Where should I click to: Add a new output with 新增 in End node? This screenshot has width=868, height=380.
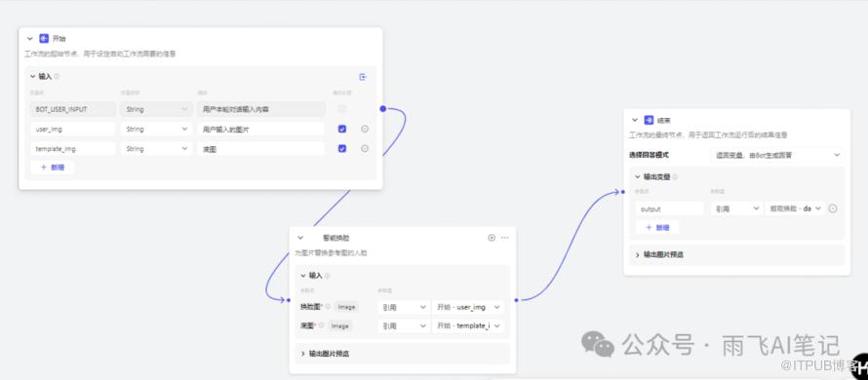(x=657, y=227)
